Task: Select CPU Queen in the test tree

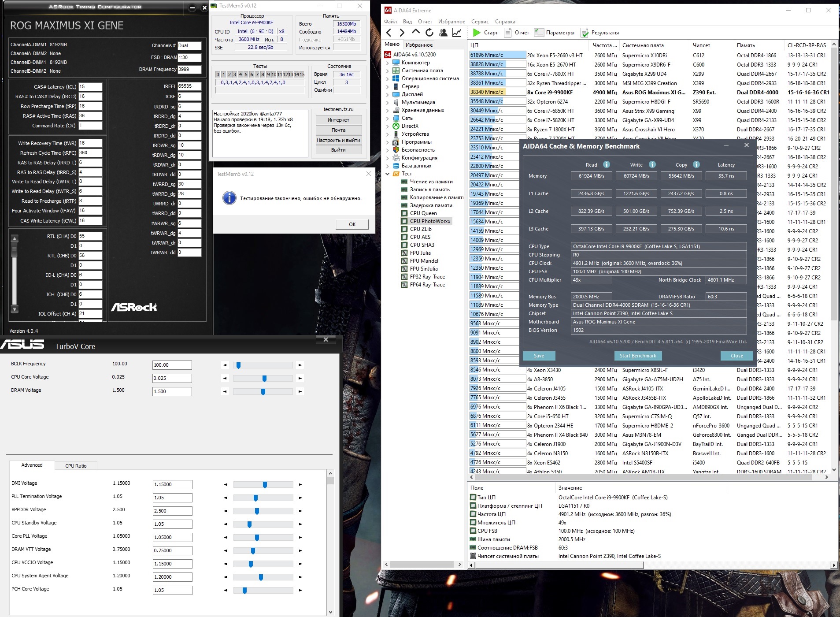Action: coord(423,213)
